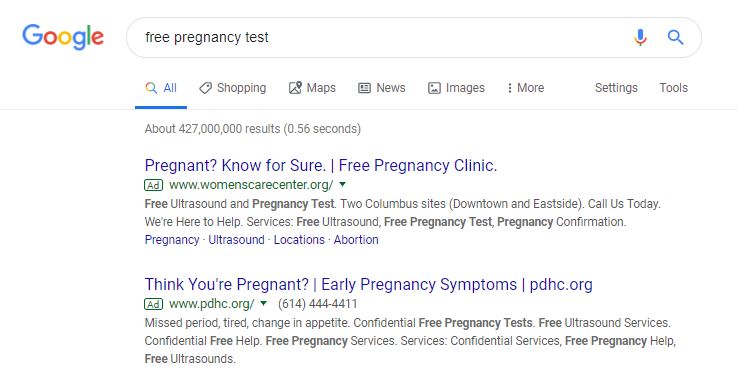Image resolution: width=737 pixels, height=379 pixels.
Task: Open the News tab
Action: pos(382,88)
